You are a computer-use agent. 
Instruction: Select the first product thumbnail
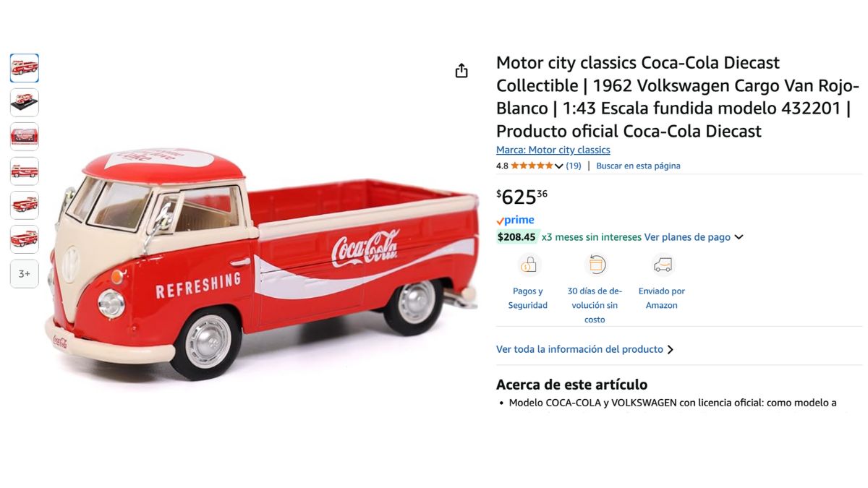point(25,68)
